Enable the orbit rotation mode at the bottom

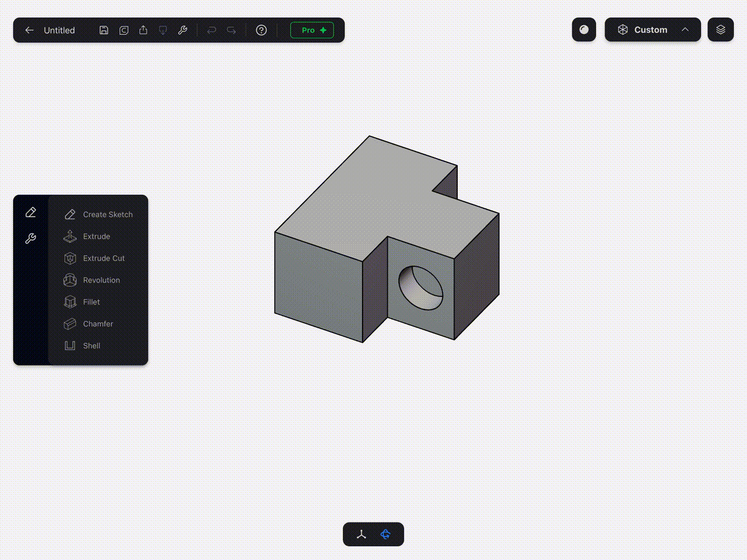point(386,534)
